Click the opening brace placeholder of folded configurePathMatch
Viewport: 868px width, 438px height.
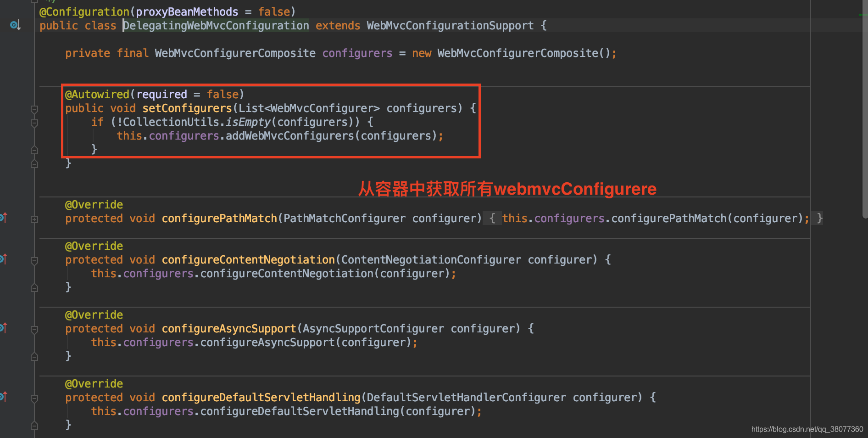492,219
